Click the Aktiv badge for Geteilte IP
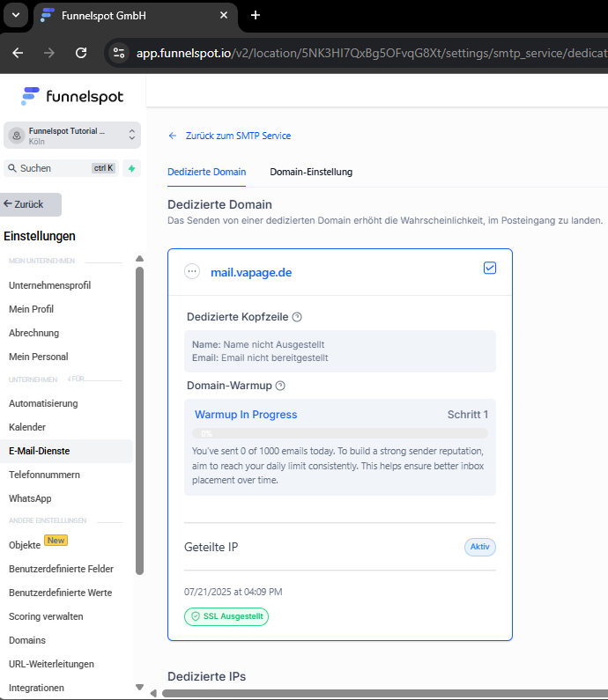 click(x=479, y=547)
